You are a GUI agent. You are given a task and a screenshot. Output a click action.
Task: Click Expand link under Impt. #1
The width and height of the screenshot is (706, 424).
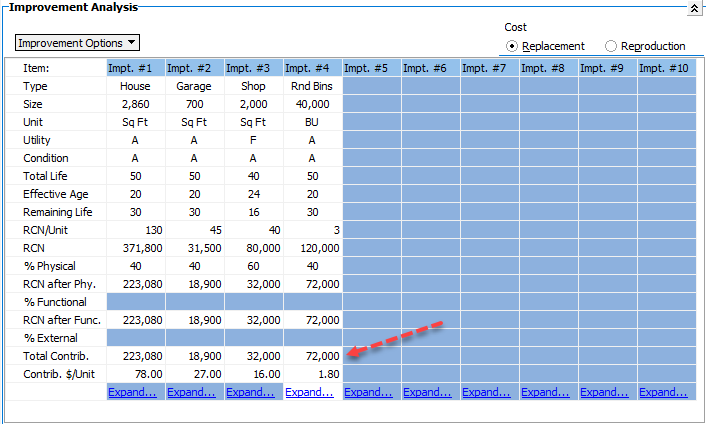(x=136, y=392)
